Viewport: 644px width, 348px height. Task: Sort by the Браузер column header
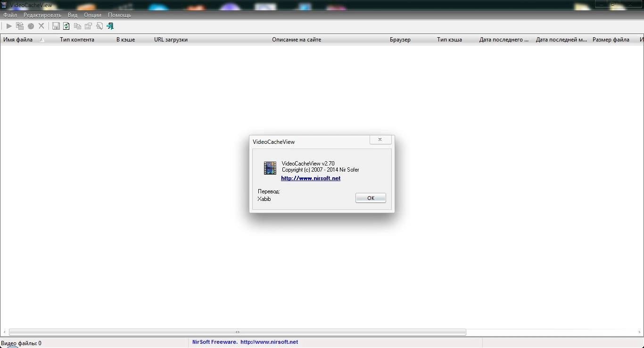410,40
